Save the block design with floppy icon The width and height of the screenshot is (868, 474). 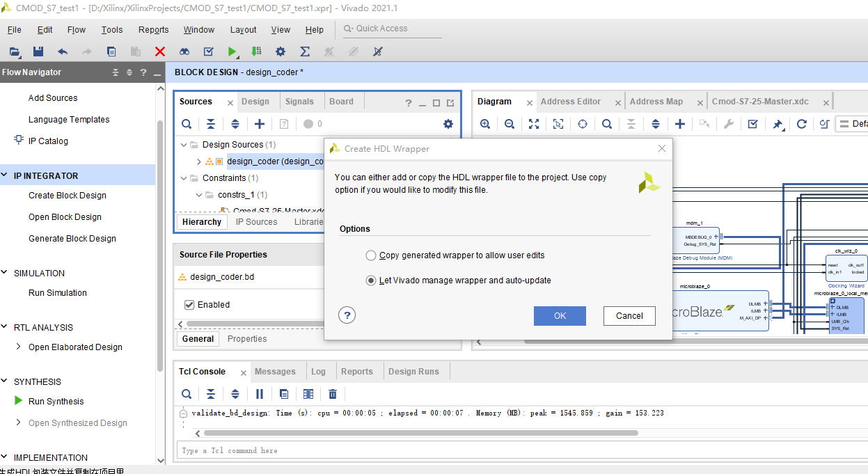pyautogui.click(x=38, y=52)
